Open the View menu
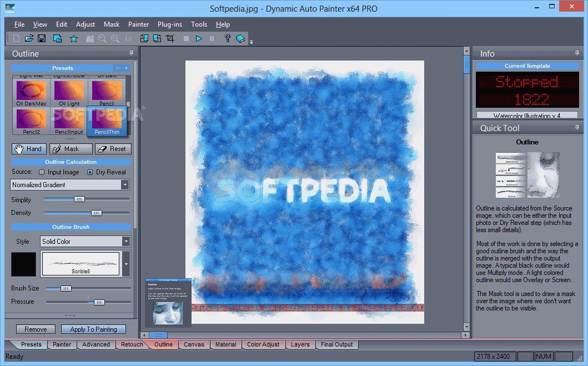 [40, 24]
